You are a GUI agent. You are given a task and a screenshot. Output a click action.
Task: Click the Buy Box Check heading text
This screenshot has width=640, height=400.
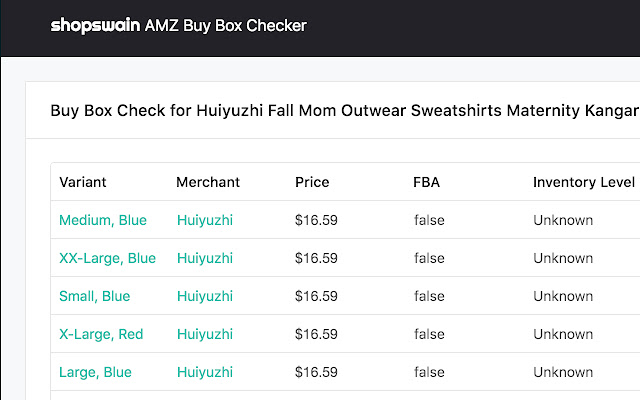[x=340, y=110]
